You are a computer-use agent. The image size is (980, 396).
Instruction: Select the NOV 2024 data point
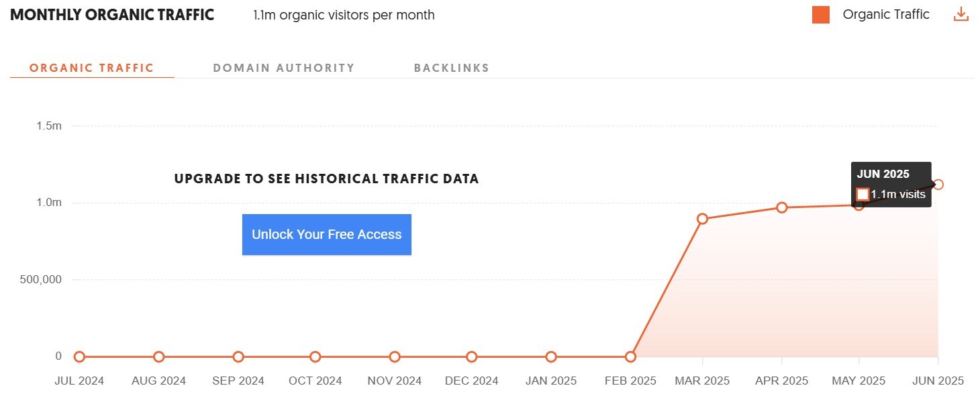pyautogui.click(x=395, y=357)
